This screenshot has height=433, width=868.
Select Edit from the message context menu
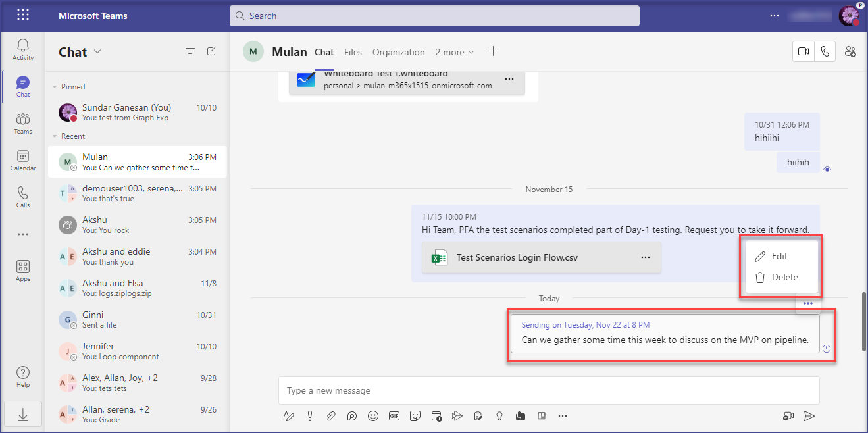(779, 256)
